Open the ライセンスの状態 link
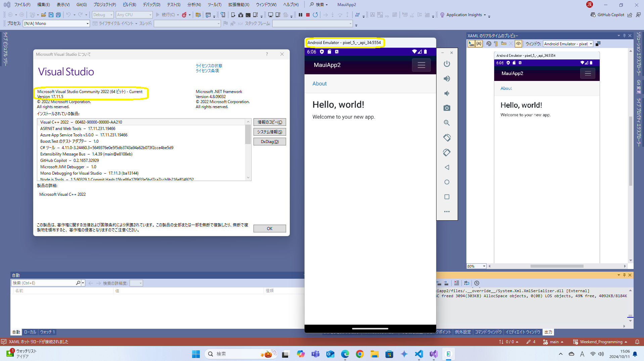644x361 pixels. (x=209, y=66)
